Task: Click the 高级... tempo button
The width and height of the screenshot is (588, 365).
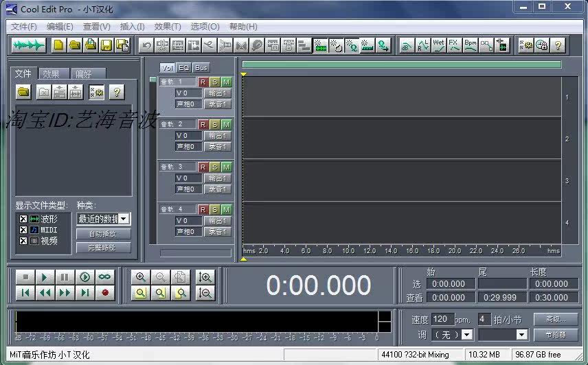Action: 556,319
